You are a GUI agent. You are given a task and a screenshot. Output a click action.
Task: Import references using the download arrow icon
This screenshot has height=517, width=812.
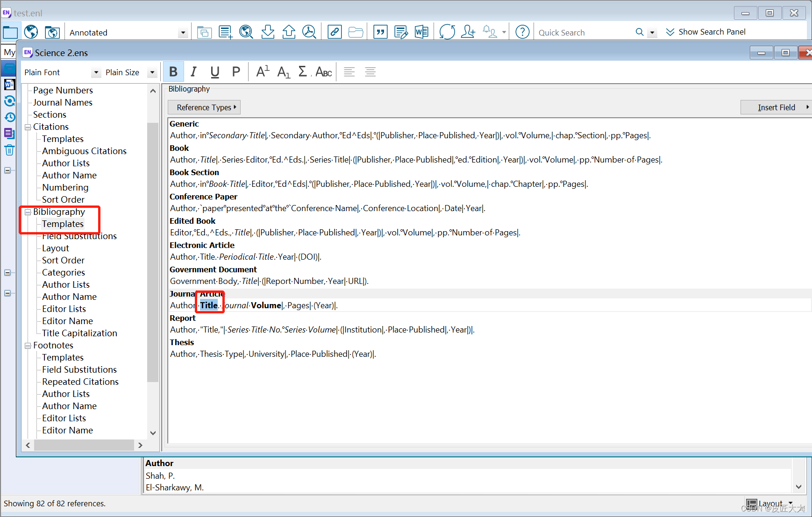[268, 32]
